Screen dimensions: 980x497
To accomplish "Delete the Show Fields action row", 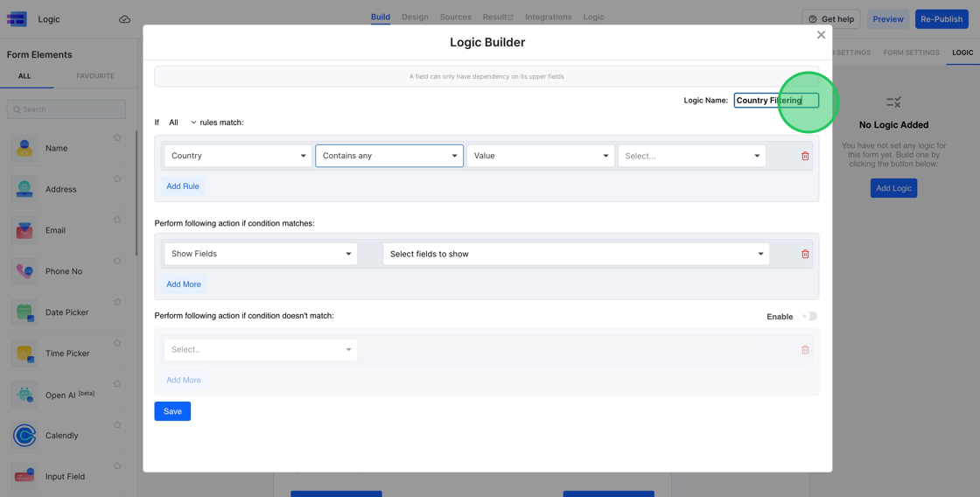I will 805,254.
